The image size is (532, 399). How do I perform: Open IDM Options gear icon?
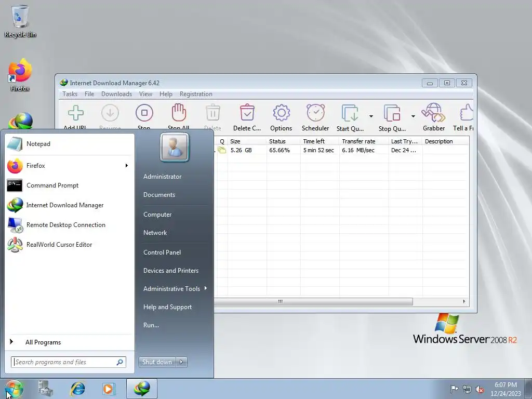click(x=281, y=113)
